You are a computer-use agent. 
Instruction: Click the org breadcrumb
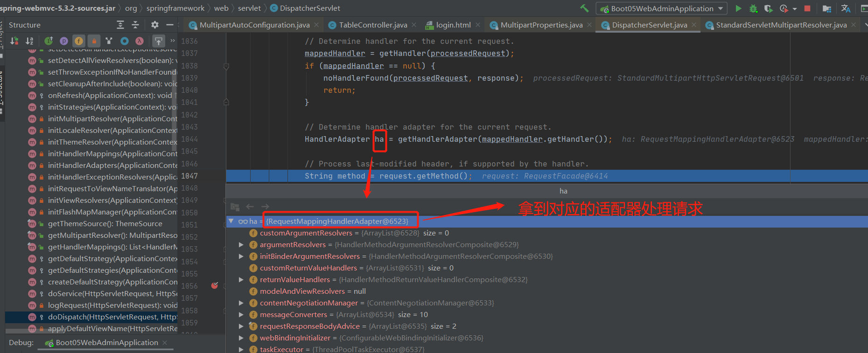pos(131,8)
